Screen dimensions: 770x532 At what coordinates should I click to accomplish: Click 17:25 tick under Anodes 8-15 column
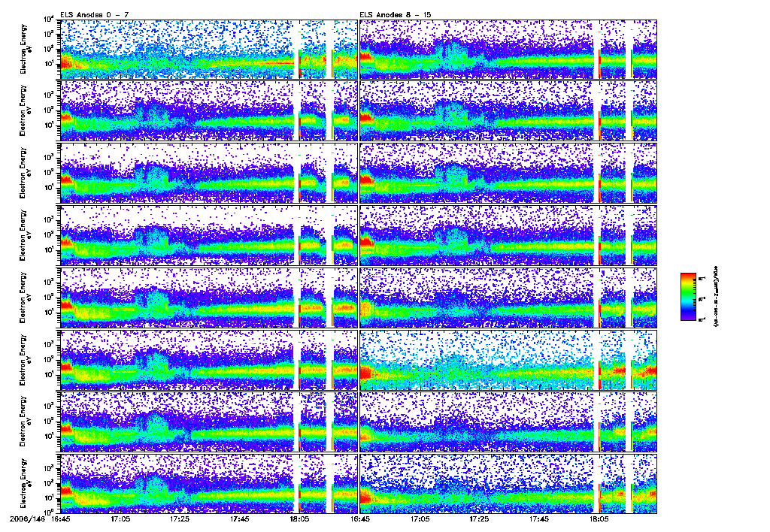click(x=479, y=518)
